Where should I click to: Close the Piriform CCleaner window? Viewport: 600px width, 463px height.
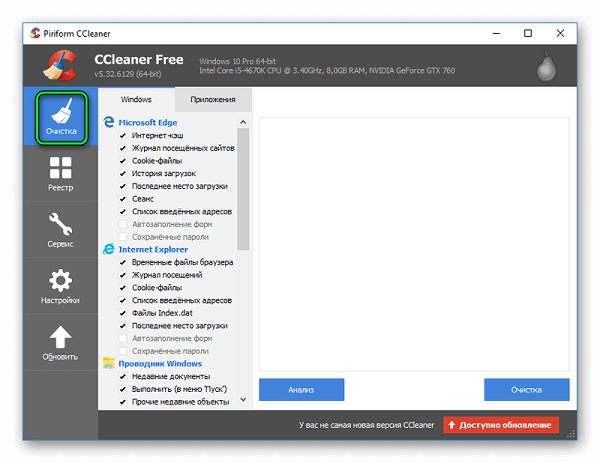click(x=560, y=33)
